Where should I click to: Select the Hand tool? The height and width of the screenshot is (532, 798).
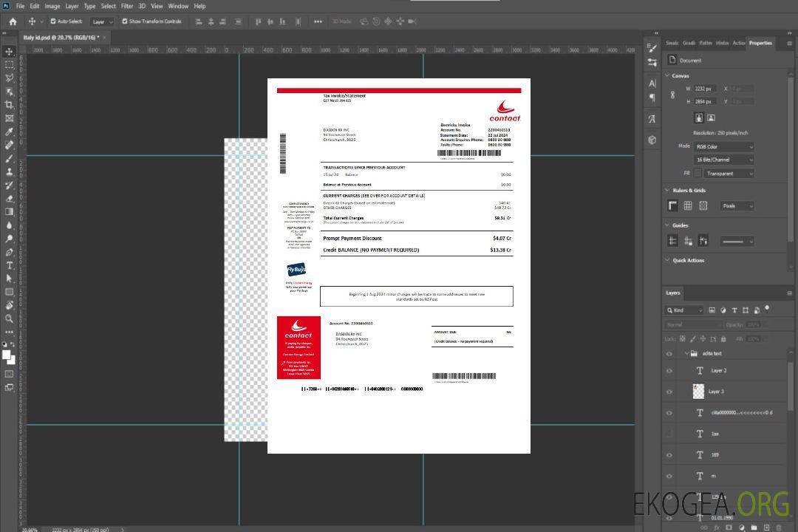(x=9, y=305)
